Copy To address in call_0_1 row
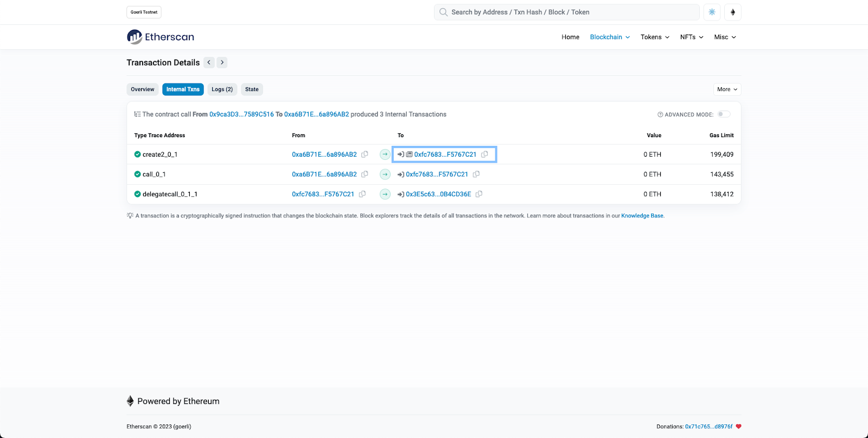 [x=476, y=174]
